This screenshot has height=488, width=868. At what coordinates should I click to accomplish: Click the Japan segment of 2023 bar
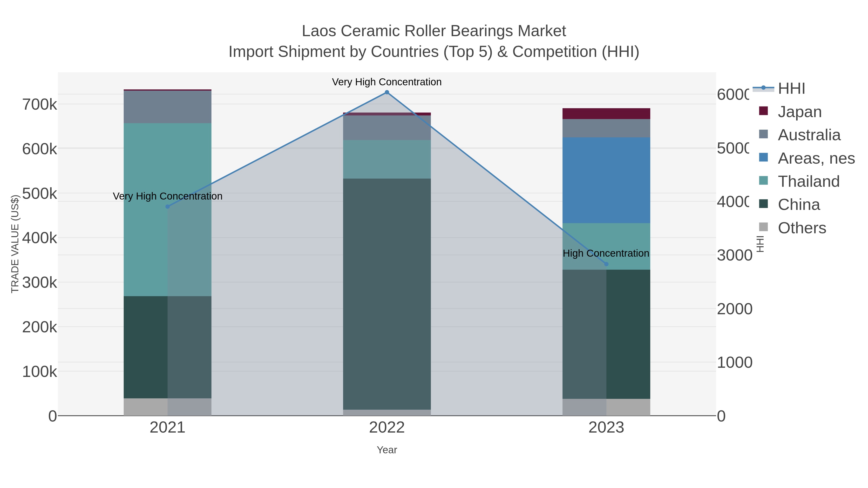606,114
